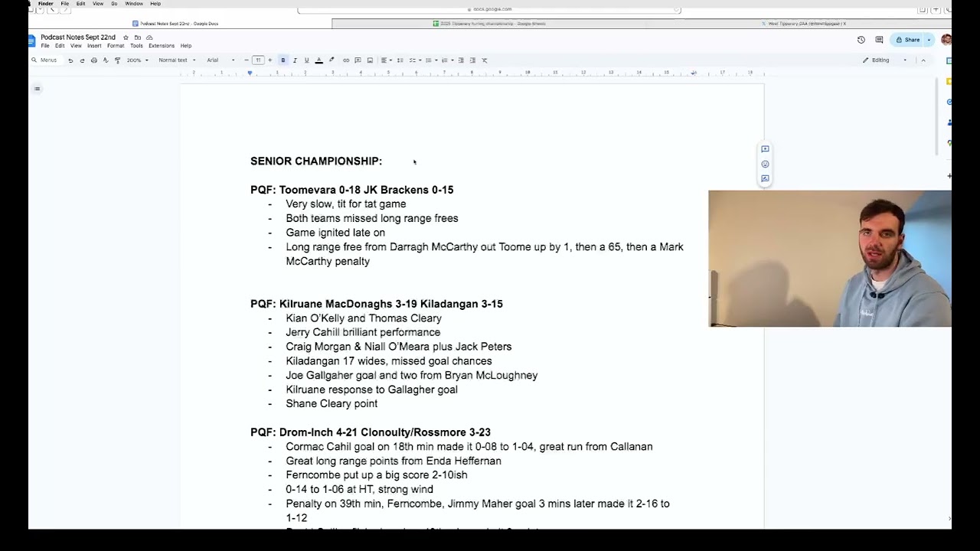
Task: Add an emoji reaction
Action: (x=765, y=164)
